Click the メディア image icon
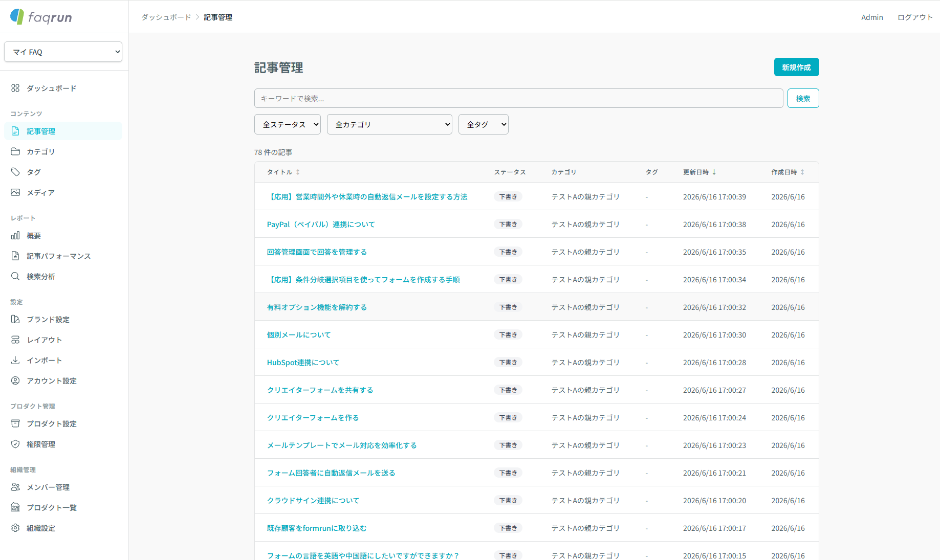 click(15, 192)
